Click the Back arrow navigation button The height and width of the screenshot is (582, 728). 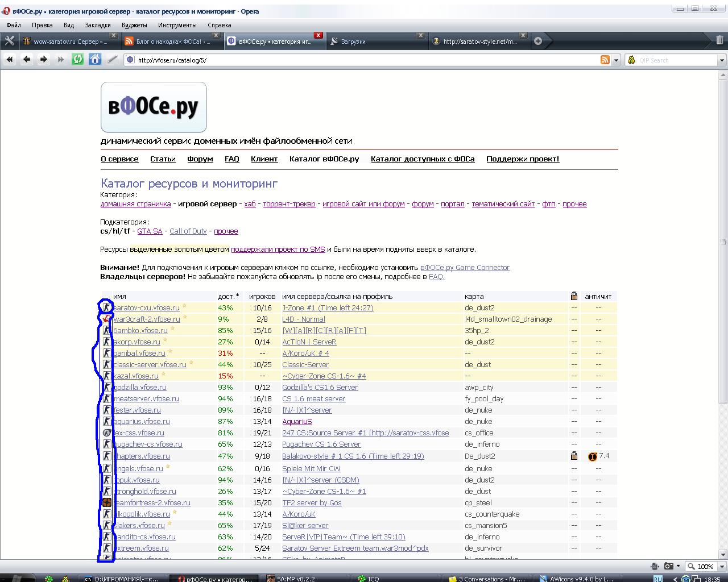[27, 60]
